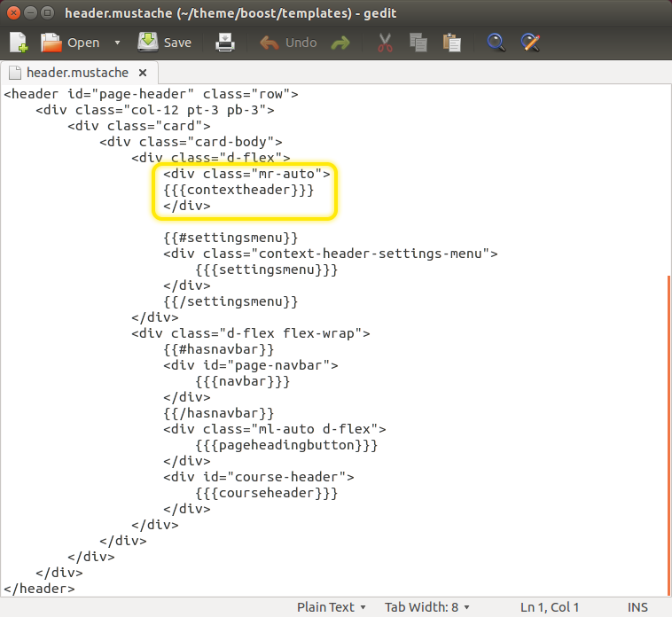Click the '{{{pageheadingbutton}}}' line
This screenshot has width=672, height=617.
click(x=286, y=445)
